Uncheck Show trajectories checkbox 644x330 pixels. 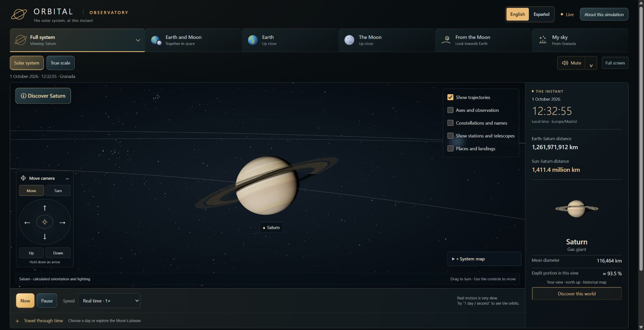pyautogui.click(x=450, y=97)
